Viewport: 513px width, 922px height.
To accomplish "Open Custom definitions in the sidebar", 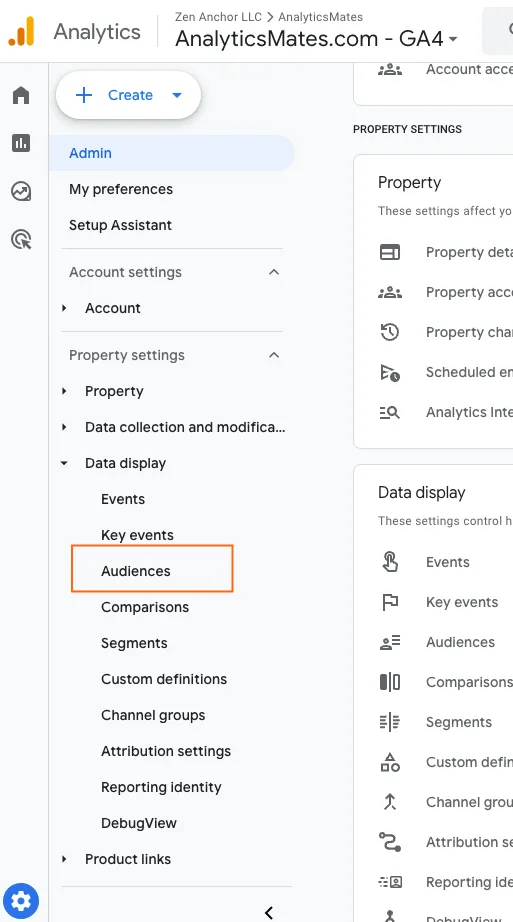I will pyautogui.click(x=164, y=679).
